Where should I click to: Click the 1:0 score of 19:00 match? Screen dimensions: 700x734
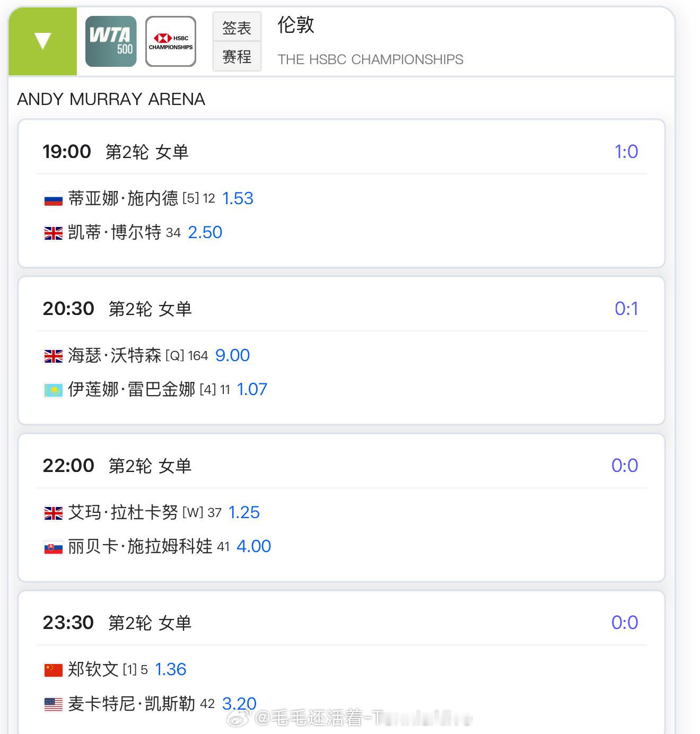(x=626, y=152)
